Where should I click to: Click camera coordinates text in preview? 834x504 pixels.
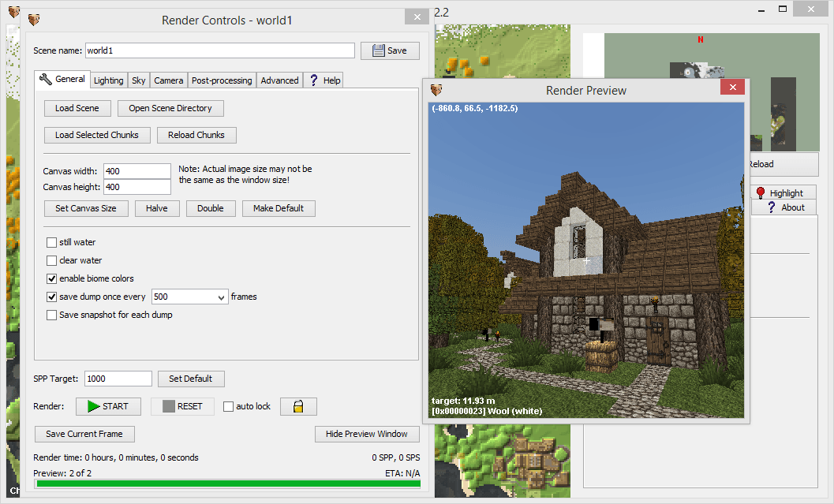pyautogui.click(x=475, y=108)
